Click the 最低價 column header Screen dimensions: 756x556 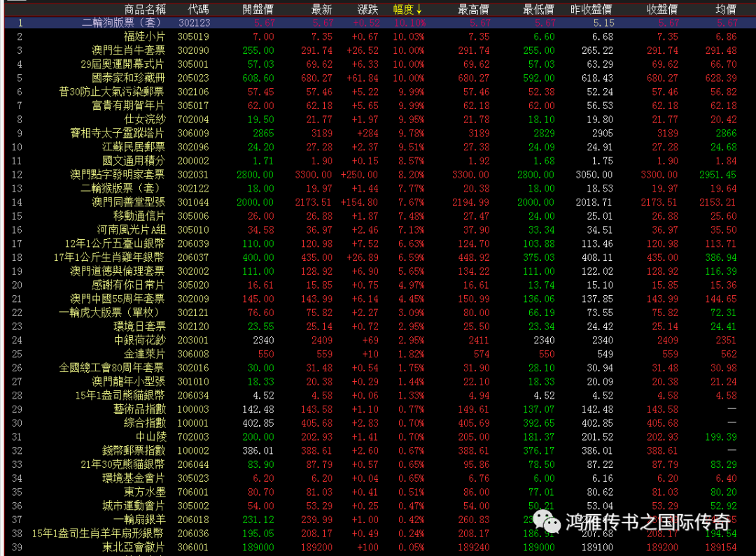tap(538, 9)
